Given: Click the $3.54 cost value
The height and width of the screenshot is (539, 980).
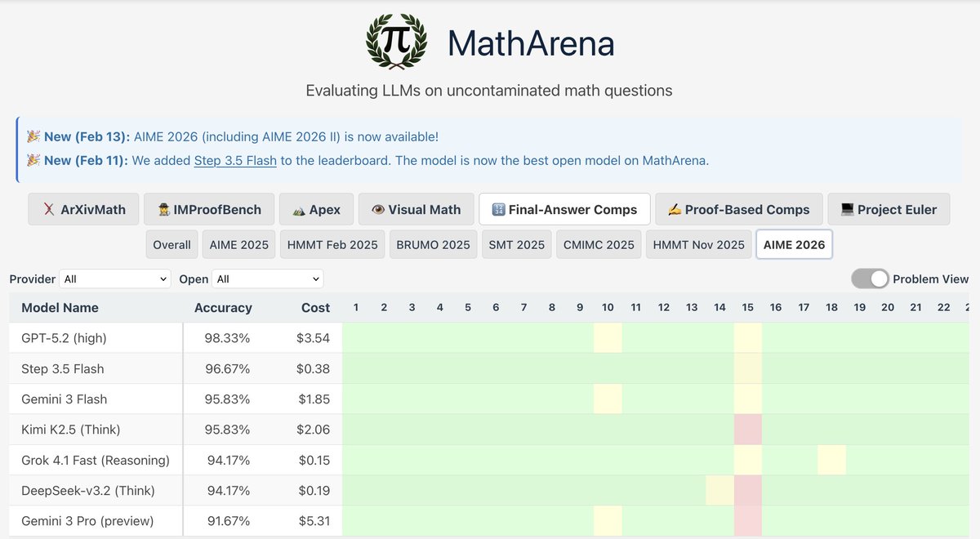Looking at the screenshot, I should coord(314,338).
